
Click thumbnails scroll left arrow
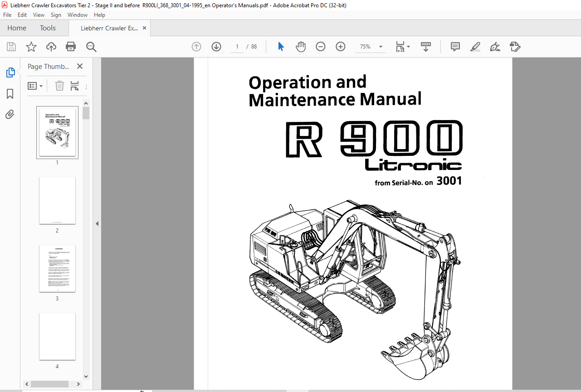[x=26, y=384]
